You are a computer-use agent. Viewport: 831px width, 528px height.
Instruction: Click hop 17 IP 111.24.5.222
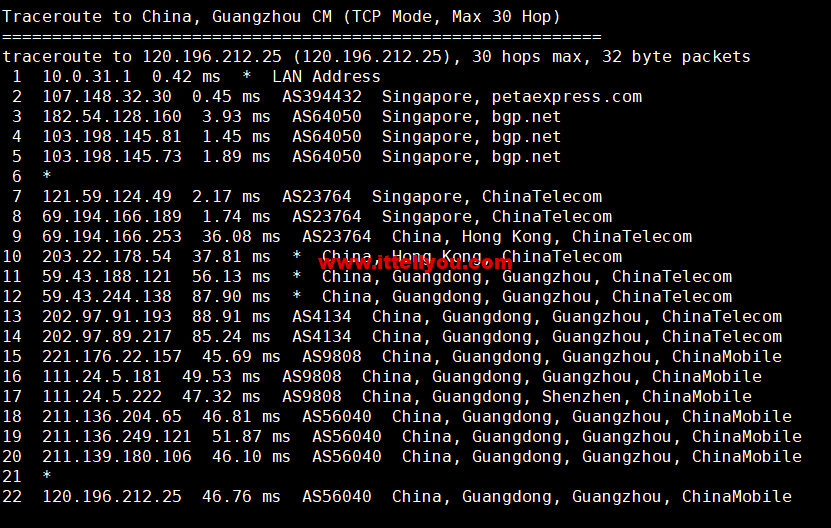click(102, 397)
